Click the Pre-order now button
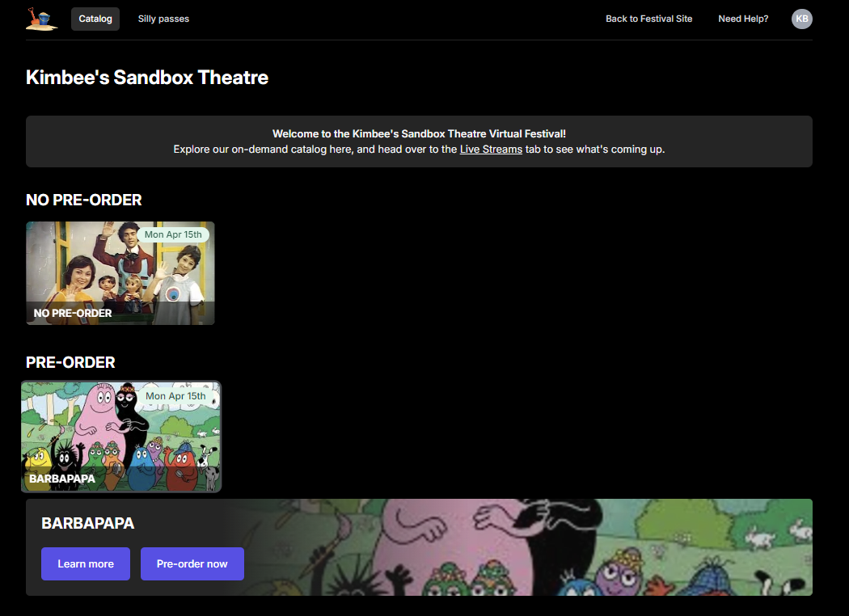849x616 pixels. [192, 563]
